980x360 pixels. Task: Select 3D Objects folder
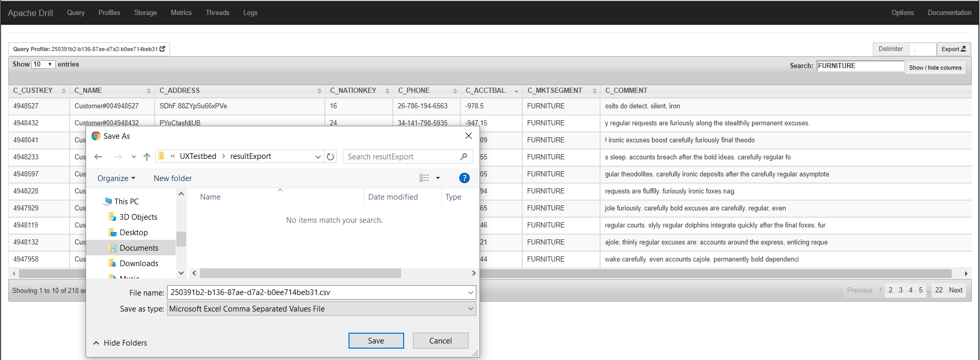click(133, 217)
